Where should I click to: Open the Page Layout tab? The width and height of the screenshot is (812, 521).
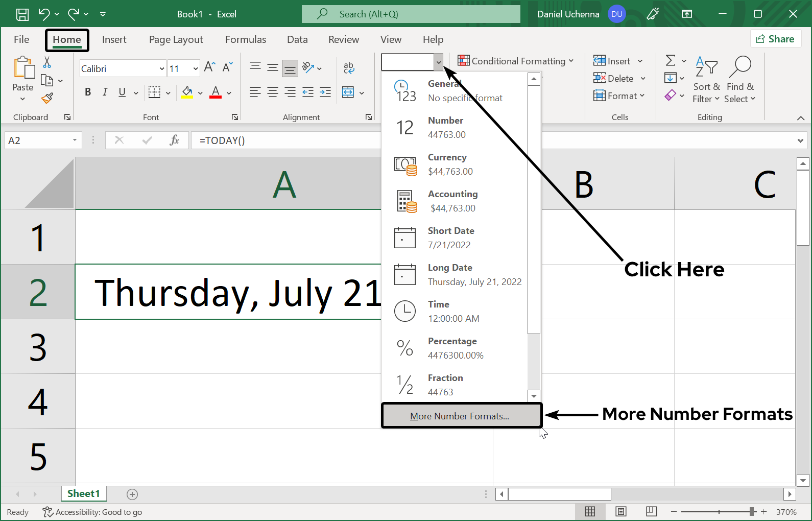(x=176, y=40)
